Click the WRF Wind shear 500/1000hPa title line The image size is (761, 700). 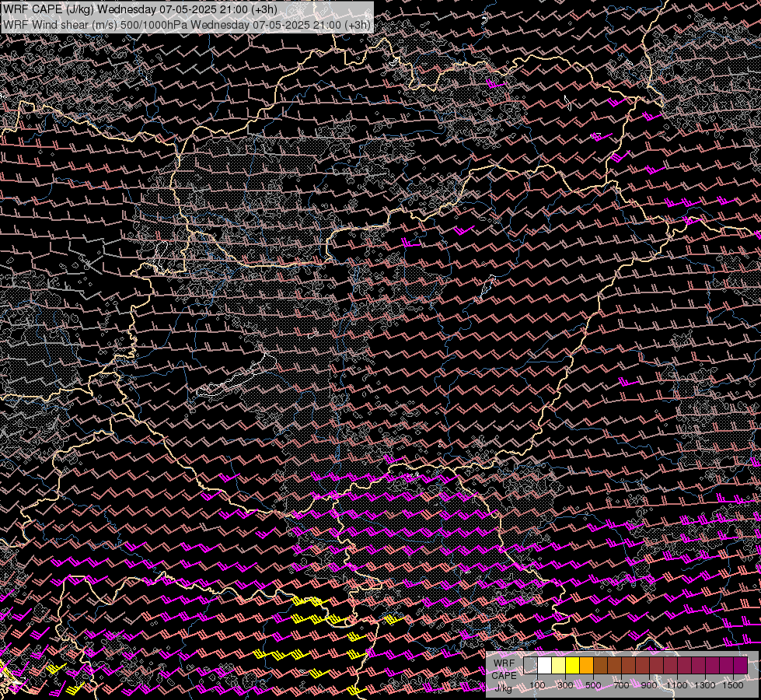click(187, 24)
